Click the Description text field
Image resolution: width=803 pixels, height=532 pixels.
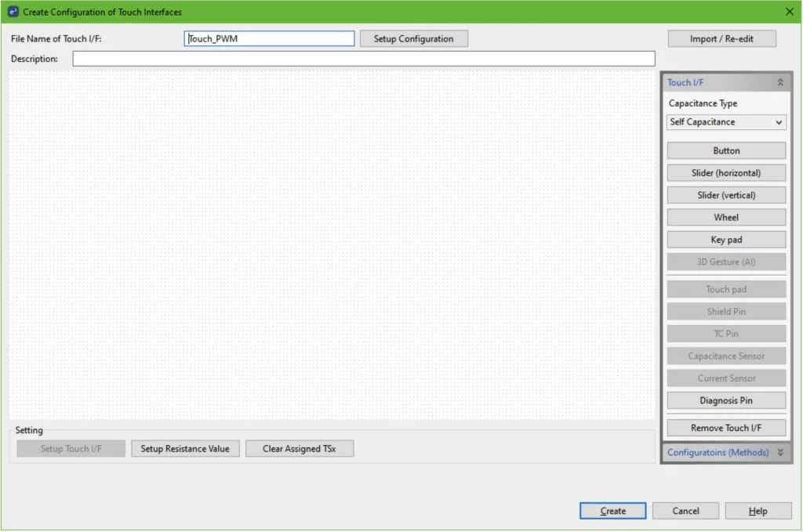coord(363,58)
